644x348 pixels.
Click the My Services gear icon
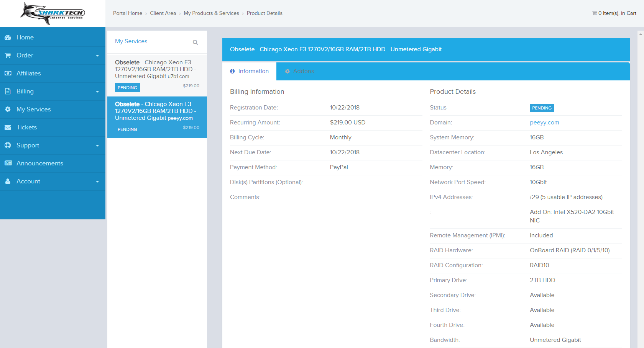8,109
